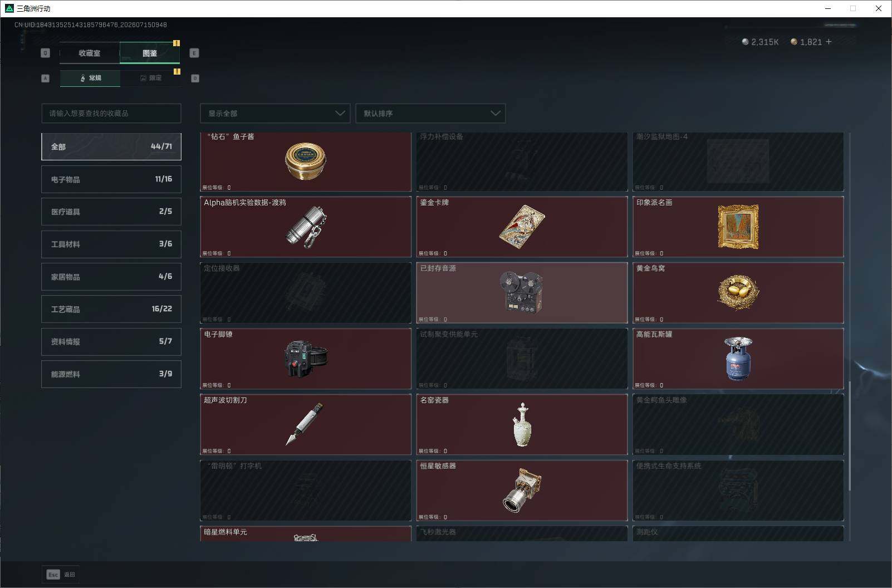Filter by 电子物品 category

111,179
